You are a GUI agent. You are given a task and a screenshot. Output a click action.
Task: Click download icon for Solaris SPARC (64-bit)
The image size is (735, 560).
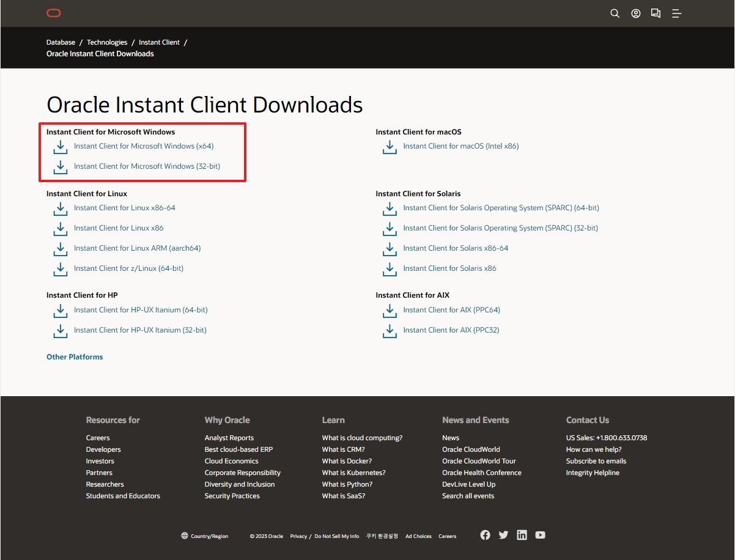point(390,208)
